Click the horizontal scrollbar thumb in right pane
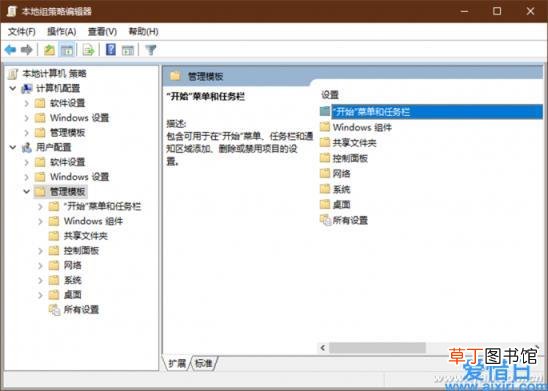Screen dimensions: 548x391 (x=377, y=348)
